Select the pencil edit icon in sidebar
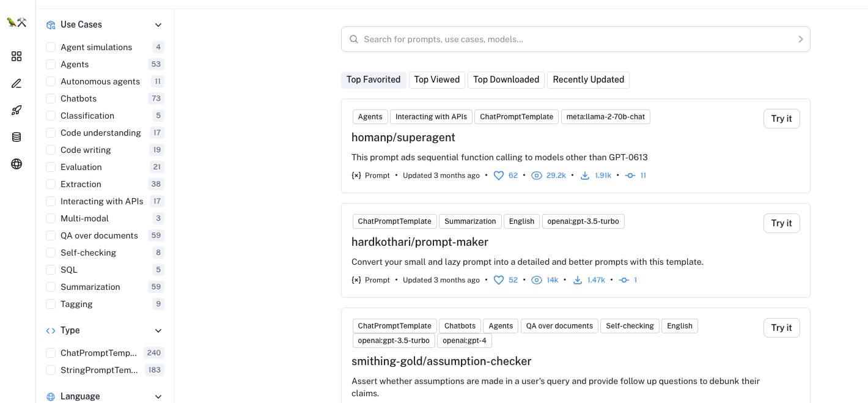The height and width of the screenshot is (403, 868). 17,84
